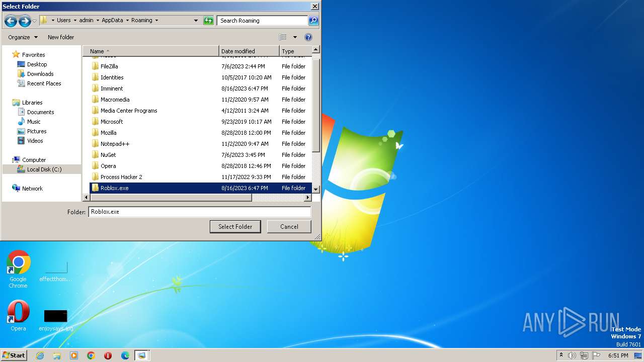The image size is (644, 362).
Task: Expand the admin breadcrumb dropdown arrow
Action: (x=98, y=21)
